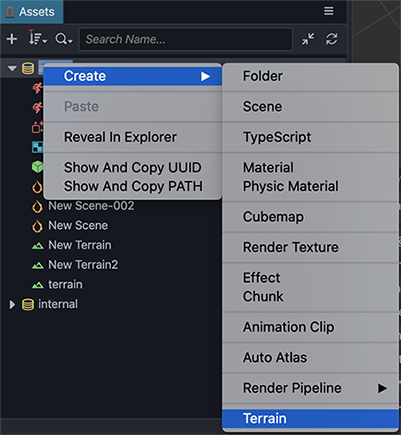Image resolution: width=401 pixels, height=435 pixels.
Task: Expand the internal database folder
Action: click(x=12, y=304)
